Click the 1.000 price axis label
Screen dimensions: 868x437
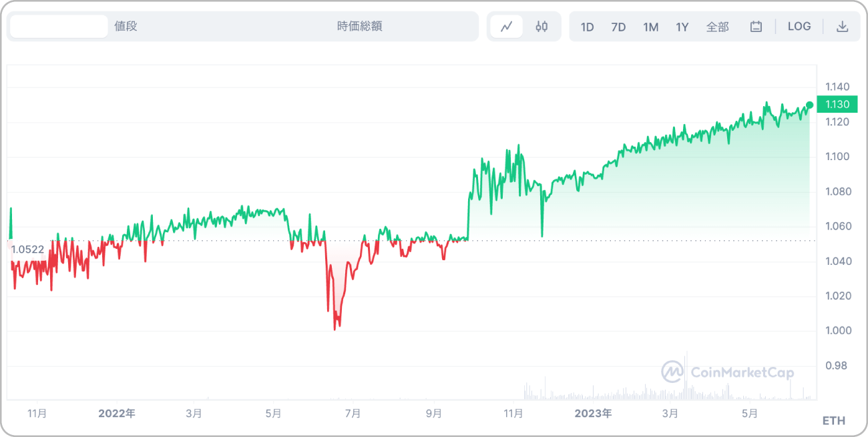click(837, 331)
